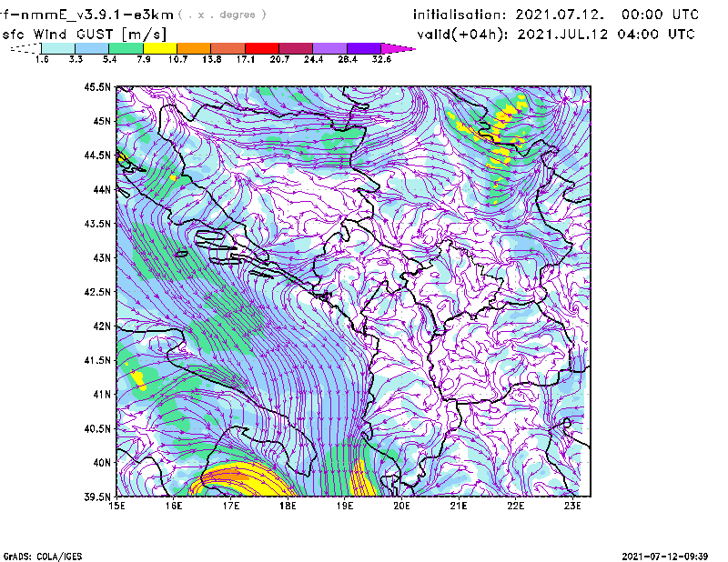The width and height of the screenshot is (728, 562).
Task: Click the '20.7' colorbar value
Action: 279,59
